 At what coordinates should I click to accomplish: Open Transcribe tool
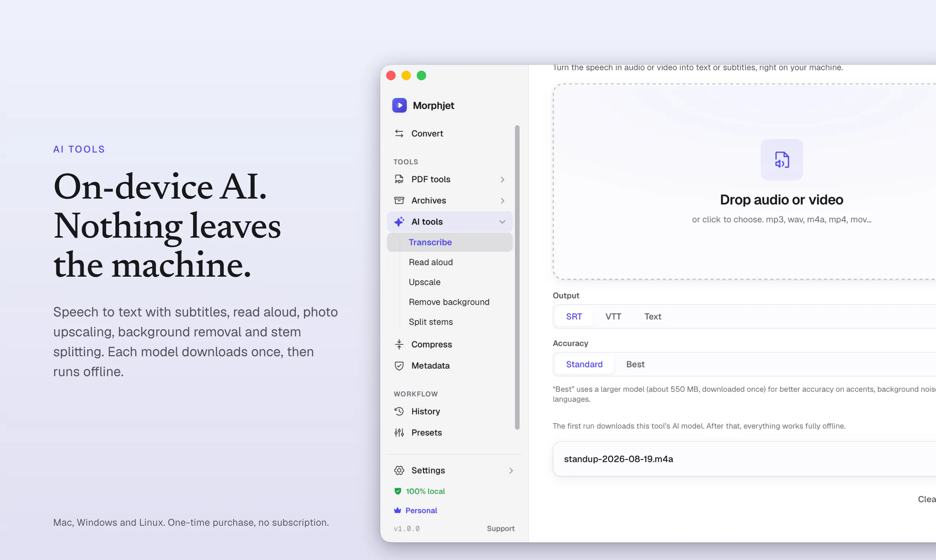coord(450,242)
